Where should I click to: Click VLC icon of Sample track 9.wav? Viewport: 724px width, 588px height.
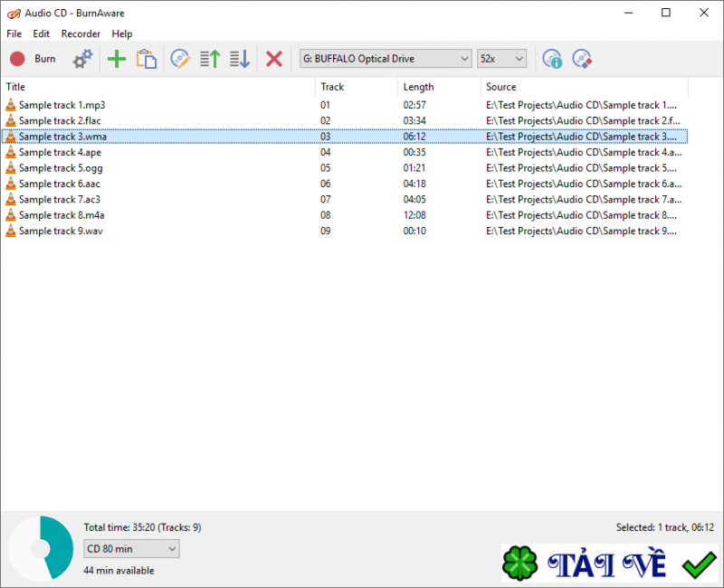[11, 231]
